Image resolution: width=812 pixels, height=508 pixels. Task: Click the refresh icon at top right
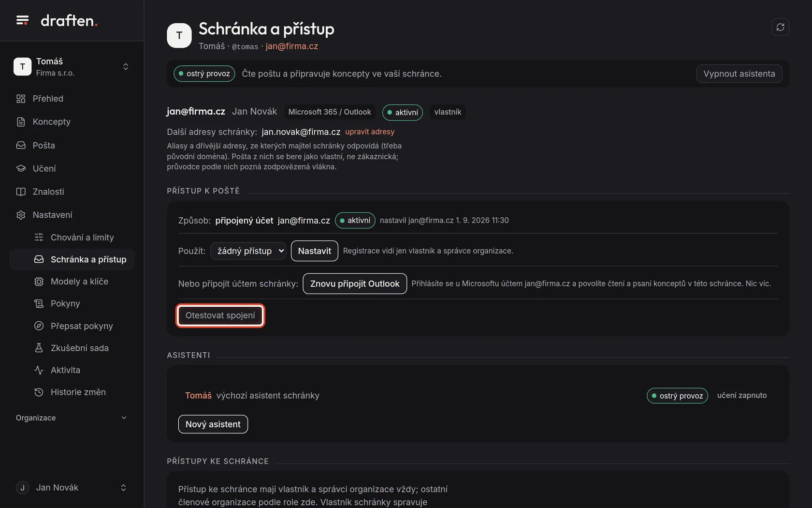(x=780, y=27)
